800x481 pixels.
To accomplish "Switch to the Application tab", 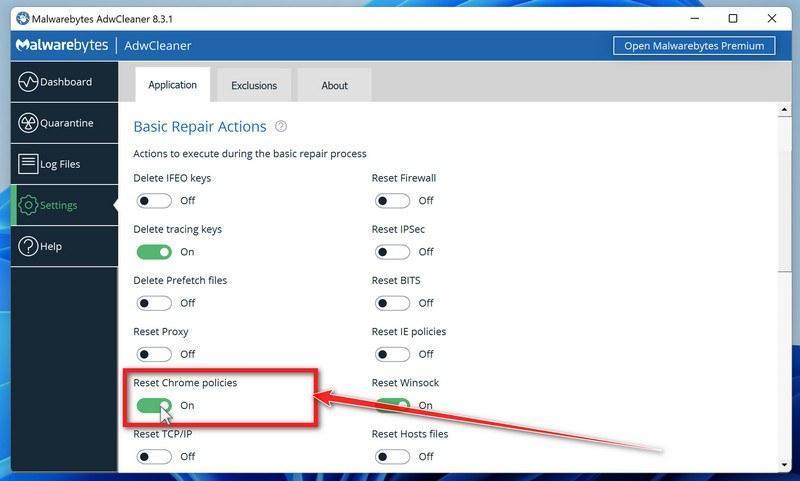I will (x=172, y=85).
